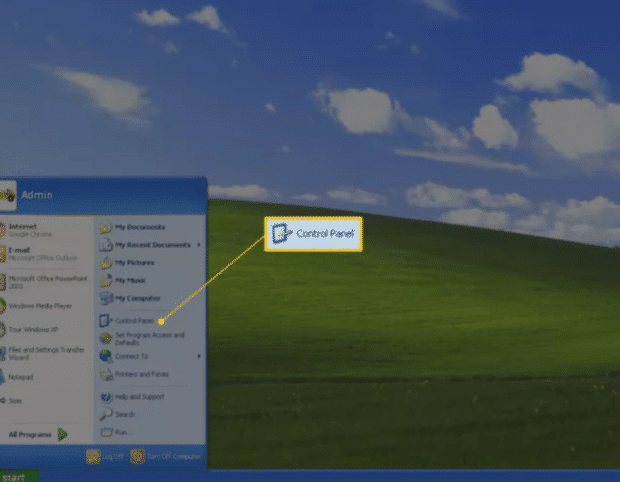This screenshot has width=620, height=482.
Task: Select the Control Panel label in Start menu
Action: [x=134, y=321]
